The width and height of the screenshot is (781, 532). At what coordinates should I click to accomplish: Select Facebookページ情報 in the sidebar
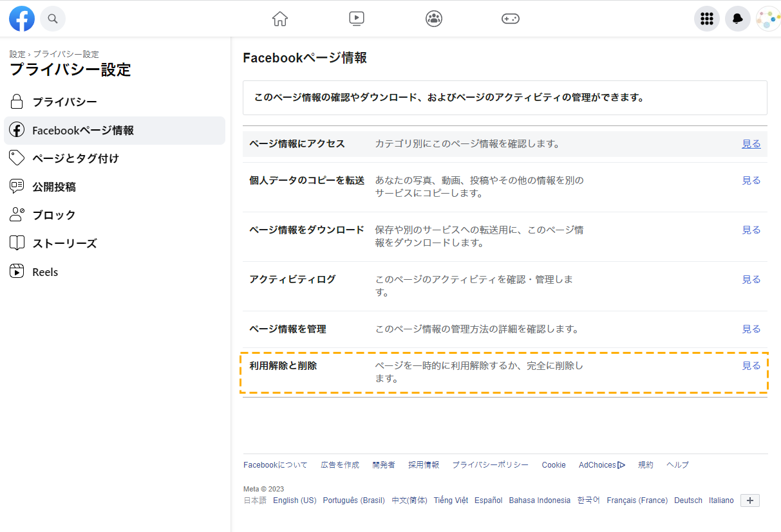pos(115,130)
